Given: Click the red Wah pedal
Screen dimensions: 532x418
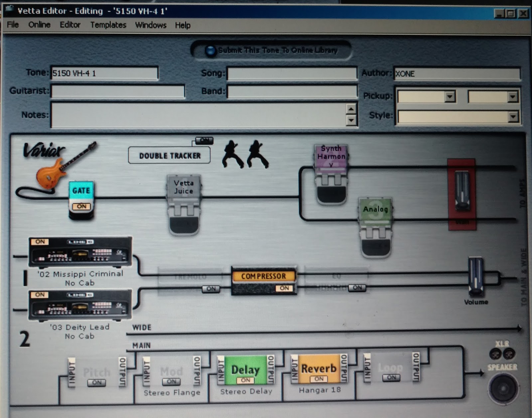Looking at the screenshot, I should coord(462,194).
